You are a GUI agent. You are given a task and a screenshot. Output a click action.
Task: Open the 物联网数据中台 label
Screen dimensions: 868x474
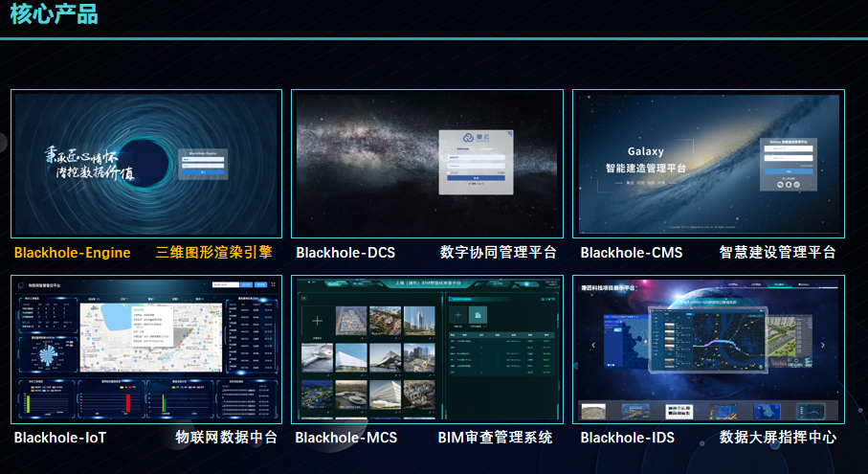(x=226, y=438)
